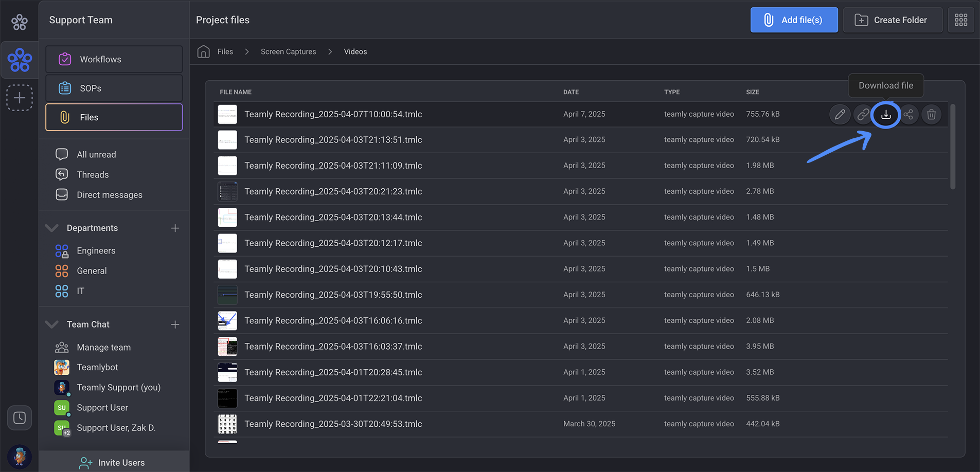Open the clock history icon in sidebar
Image resolution: width=980 pixels, height=472 pixels.
[x=20, y=417]
